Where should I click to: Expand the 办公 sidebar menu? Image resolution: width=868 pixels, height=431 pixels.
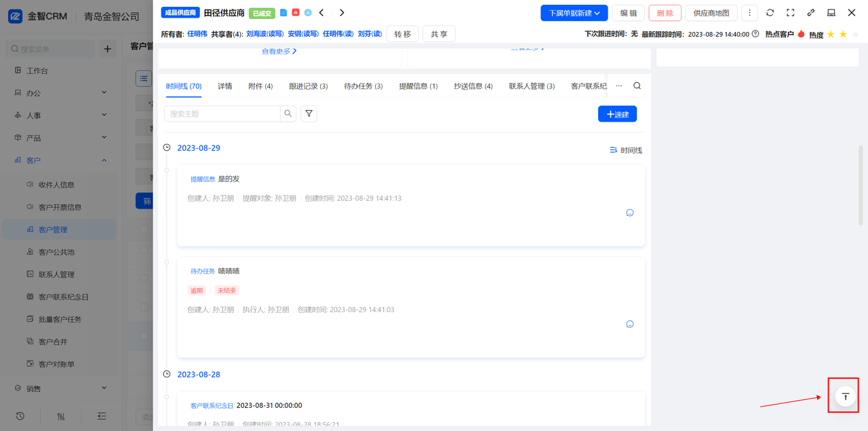(58, 93)
